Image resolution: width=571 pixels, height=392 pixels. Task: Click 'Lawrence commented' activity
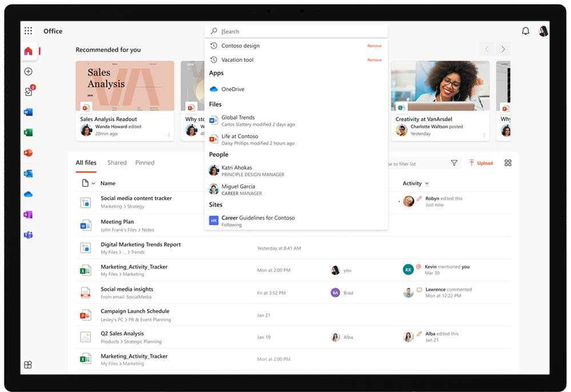pos(449,289)
